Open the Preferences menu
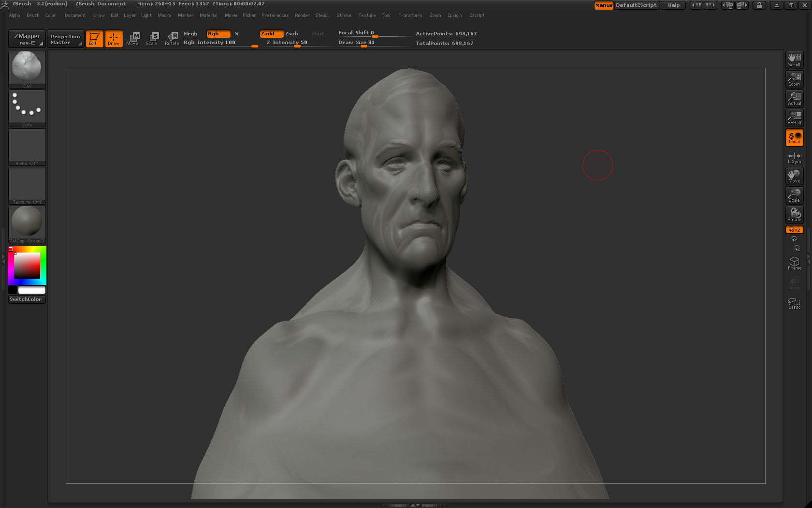 275,15
